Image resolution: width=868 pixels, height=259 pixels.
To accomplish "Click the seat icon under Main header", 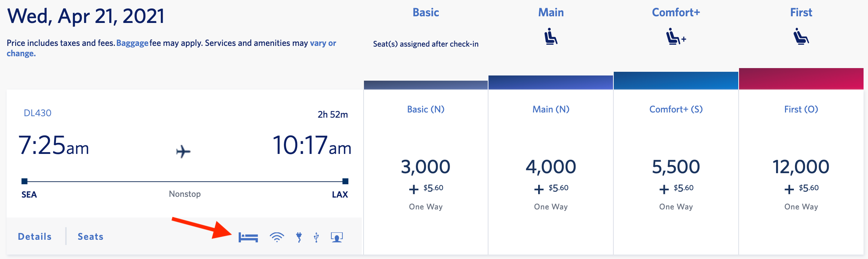I will pyautogui.click(x=551, y=37).
